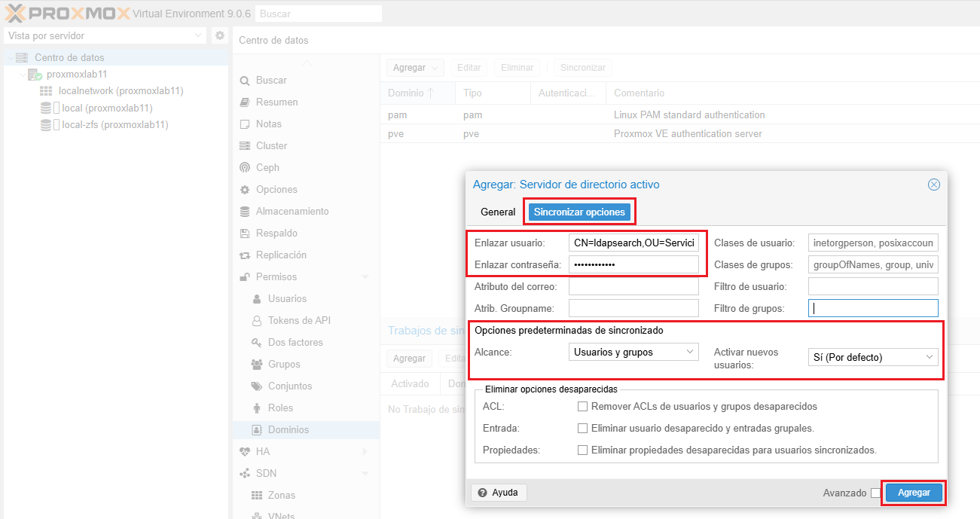
Task: Click Agregar in sync jobs panel
Action: [410, 358]
